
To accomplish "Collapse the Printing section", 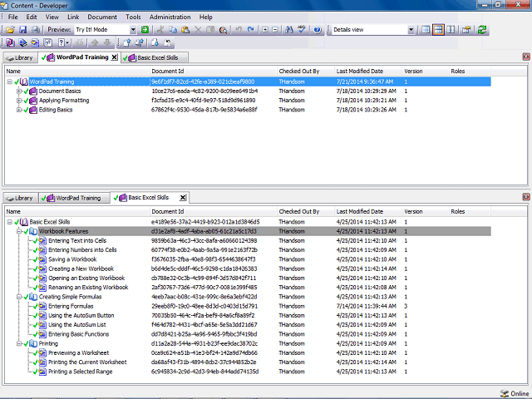I will [x=19, y=343].
